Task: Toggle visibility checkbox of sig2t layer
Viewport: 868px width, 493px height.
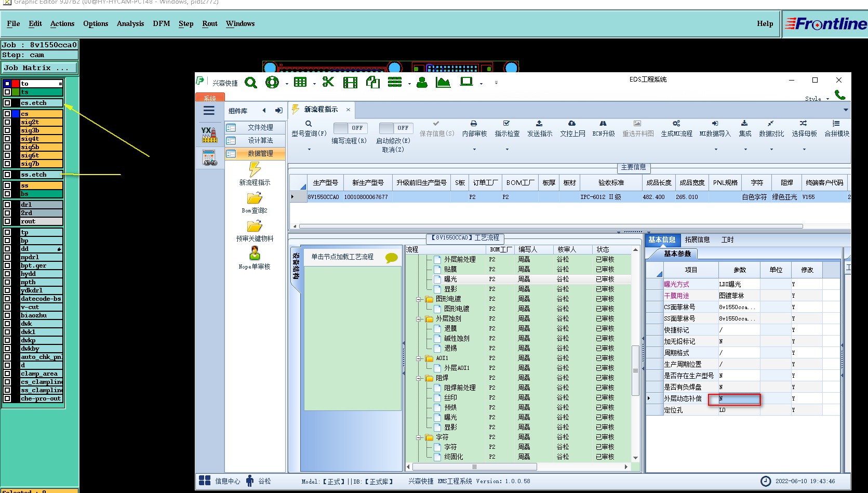Action: pyautogui.click(x=7, y=122)
